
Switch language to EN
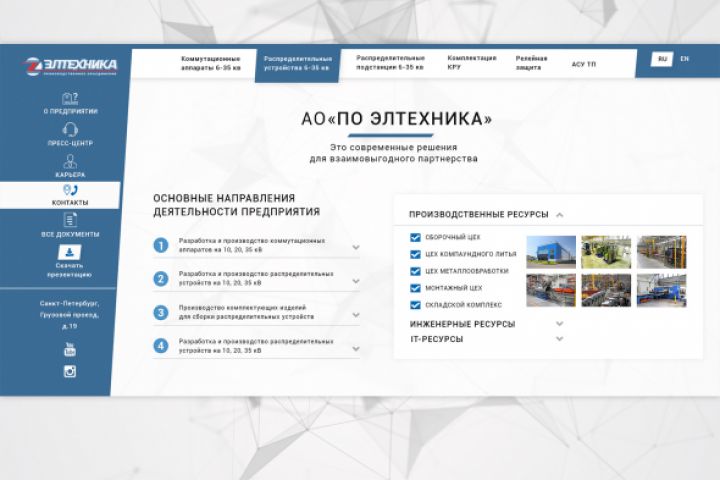pyautogui.click(x=684, y=59)
